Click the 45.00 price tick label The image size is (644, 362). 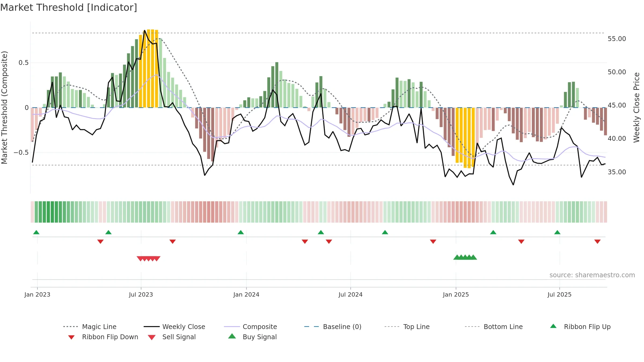(x=617, y=105)
